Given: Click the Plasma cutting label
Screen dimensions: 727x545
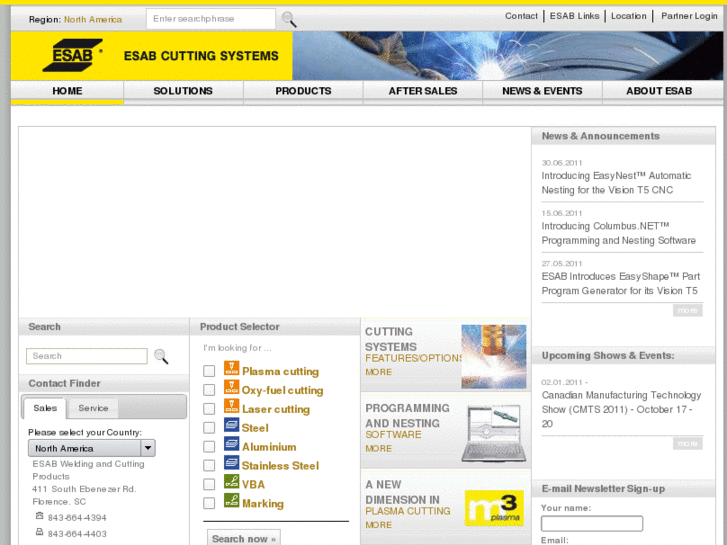Looking at the screenshot, I should click(281, 372).
